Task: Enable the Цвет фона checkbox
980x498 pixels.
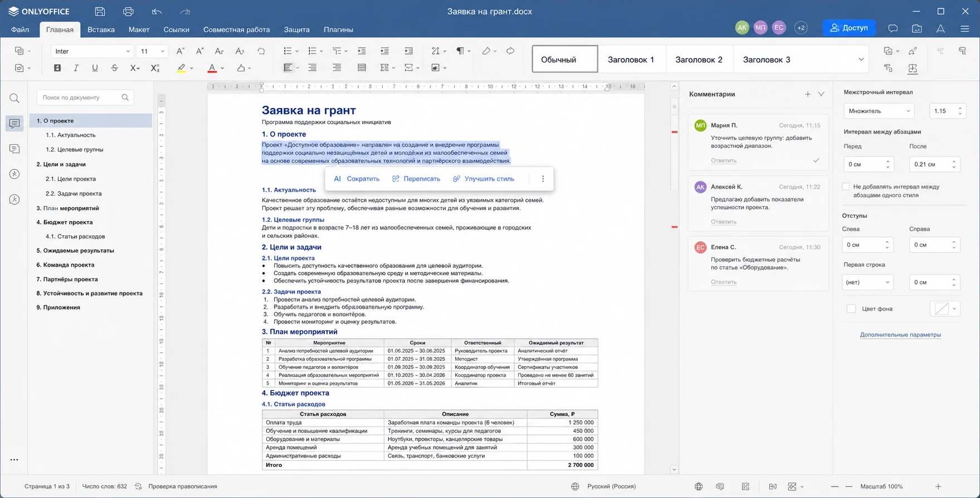Action: tap(851, 309)
